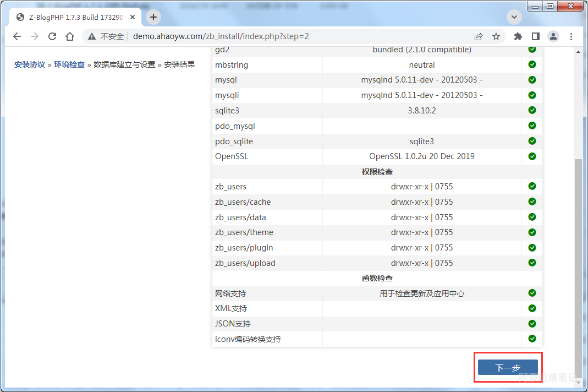Image resolution: width=588 pixels, height=392 pixels.
Task: Click the sqlite3 version 3.8.10.2 cell
Action: point(422,111)
